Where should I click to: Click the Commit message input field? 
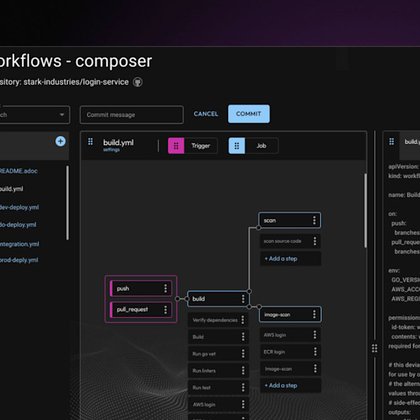132,115
